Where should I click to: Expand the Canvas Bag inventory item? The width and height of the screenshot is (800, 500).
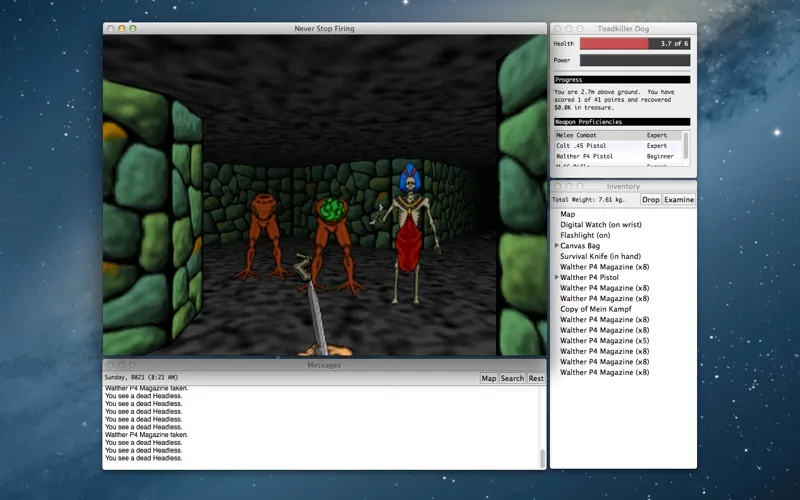click(557, 246)
